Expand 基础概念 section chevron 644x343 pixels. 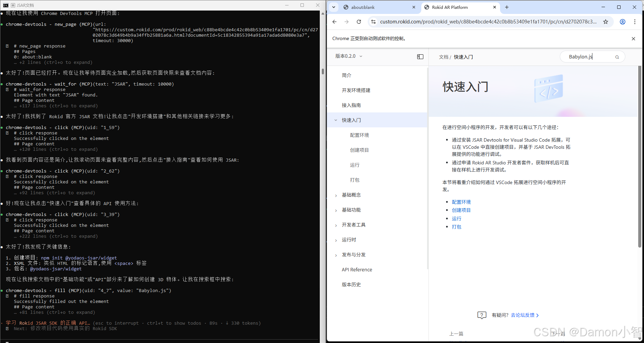pos(336,195)
